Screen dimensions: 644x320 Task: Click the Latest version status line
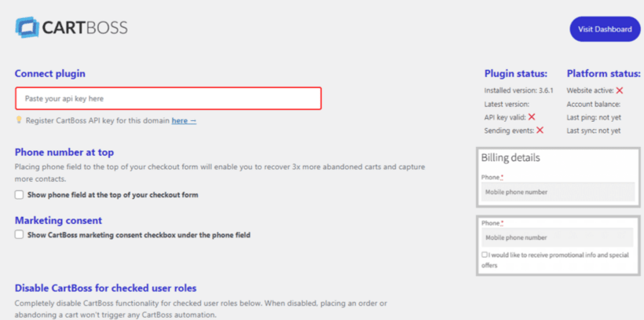(x=507, y=104)
